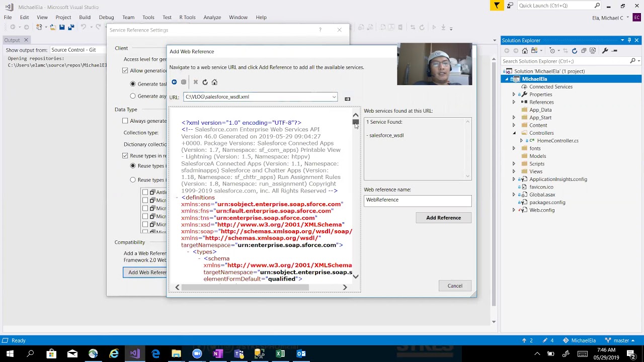Viewport: 644px width, 362px height.
Task: Click the Add Web Reference button behind dialog
Action: point(145,273)
